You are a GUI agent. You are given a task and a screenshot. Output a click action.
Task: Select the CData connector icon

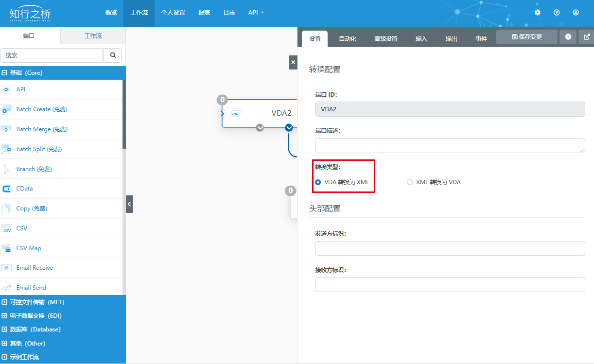click(x=7, y=189)
